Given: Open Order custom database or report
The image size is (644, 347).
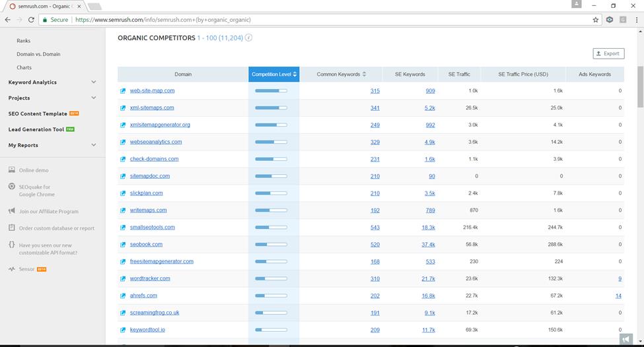Looking at the screenshot, I should pos(57,228).
